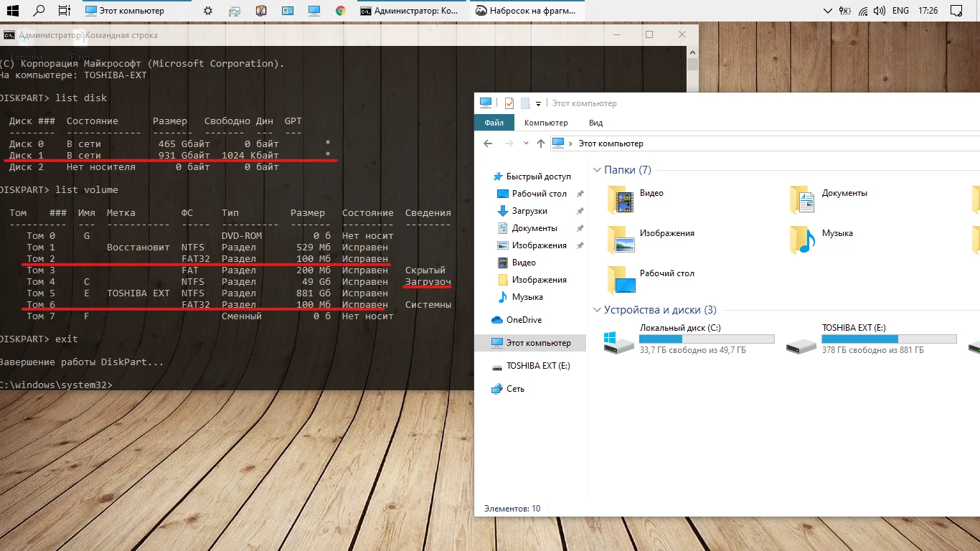Open Локальный диск (C:) drive
This screenshot has width=980, height=551.
click(619, 342)
